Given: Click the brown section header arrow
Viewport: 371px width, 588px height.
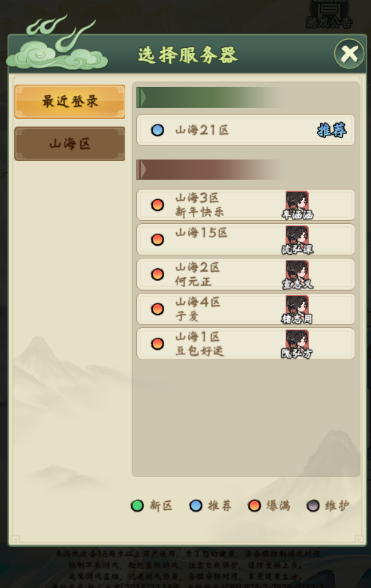Looking at the screenshot, I should pyautogui.click(x=142, y=170).
